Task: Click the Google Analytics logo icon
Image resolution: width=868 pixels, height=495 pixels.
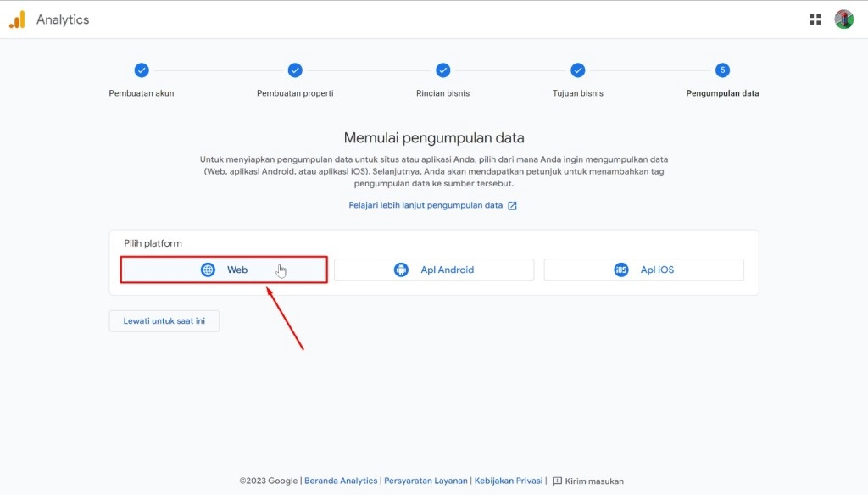Action: [17, 19]
